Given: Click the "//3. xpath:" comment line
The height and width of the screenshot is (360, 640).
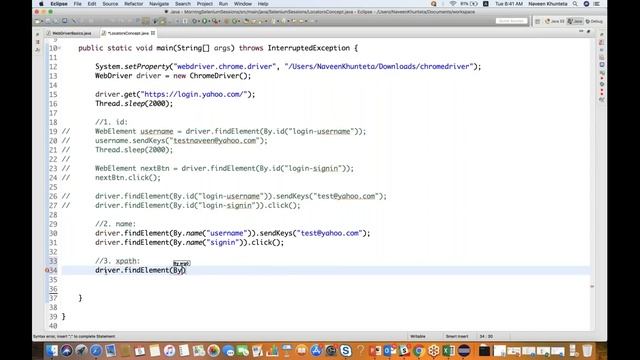Looking at the screenshot, I should pos(118,261).
